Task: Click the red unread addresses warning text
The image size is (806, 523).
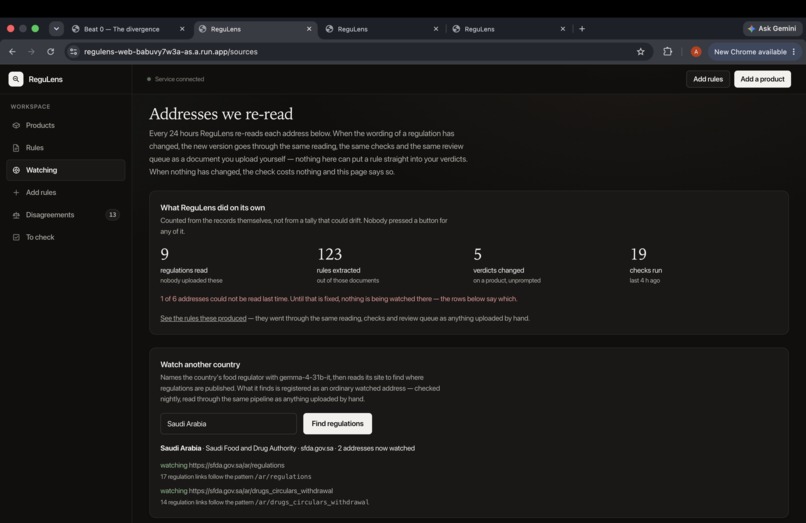Action: [339, 299]
